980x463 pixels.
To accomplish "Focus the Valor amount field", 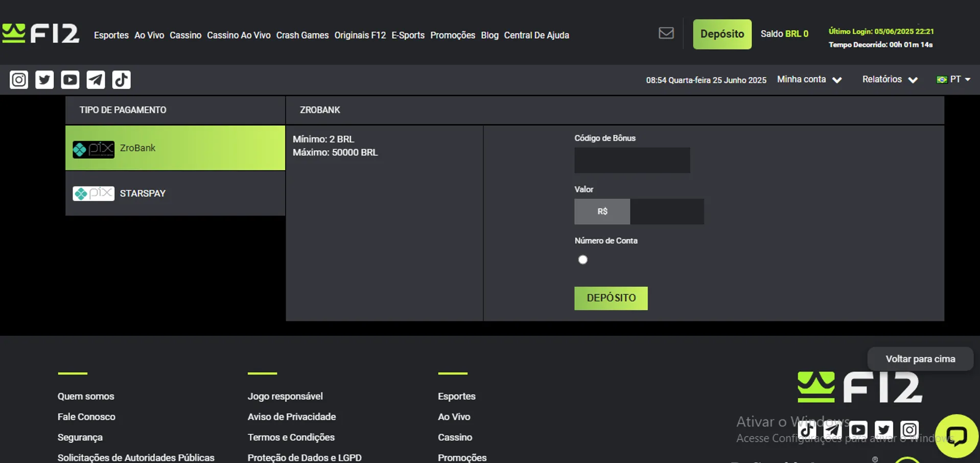I will coord(667,212).
